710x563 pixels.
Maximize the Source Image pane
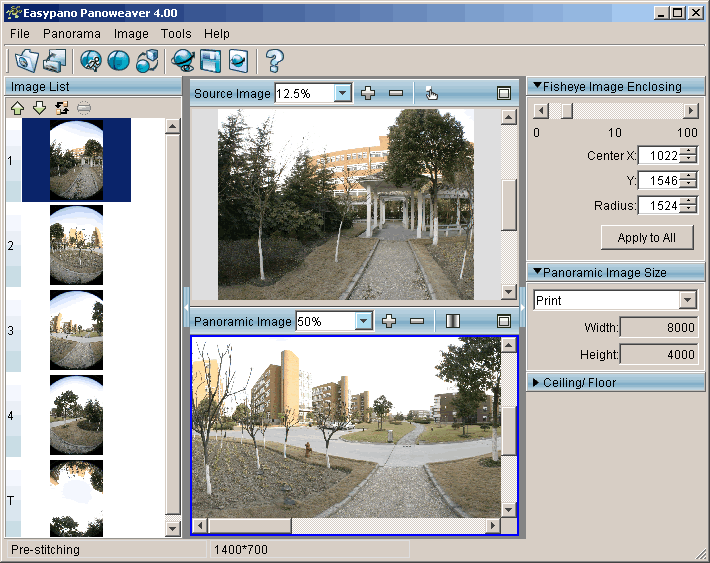[504, 93]
